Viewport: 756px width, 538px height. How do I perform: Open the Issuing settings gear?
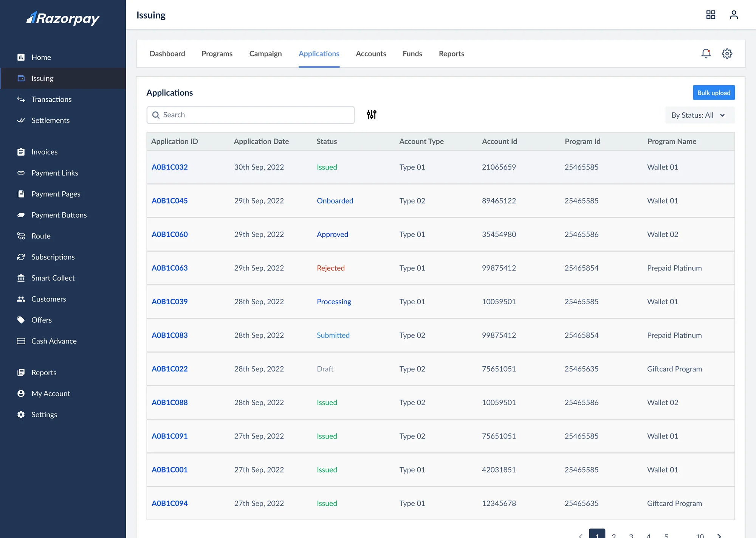tap(727, 53)
